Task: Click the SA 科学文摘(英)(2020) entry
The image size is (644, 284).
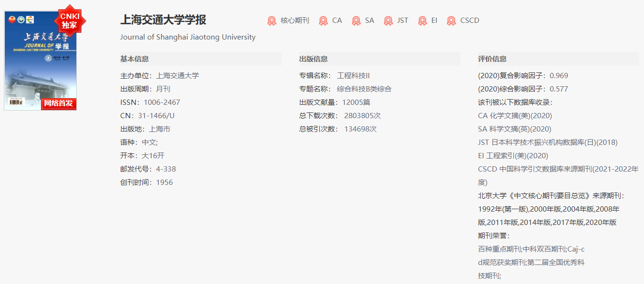Action: tap(515, 129)
